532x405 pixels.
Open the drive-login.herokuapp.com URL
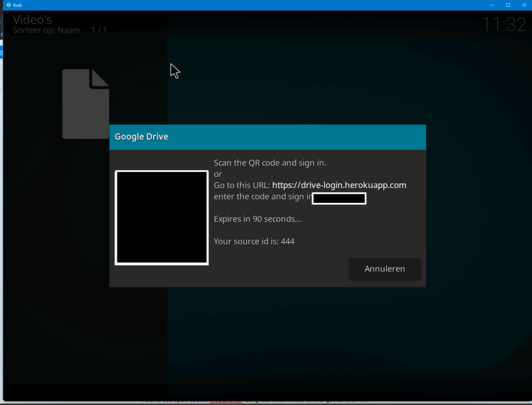coord(339,185)
